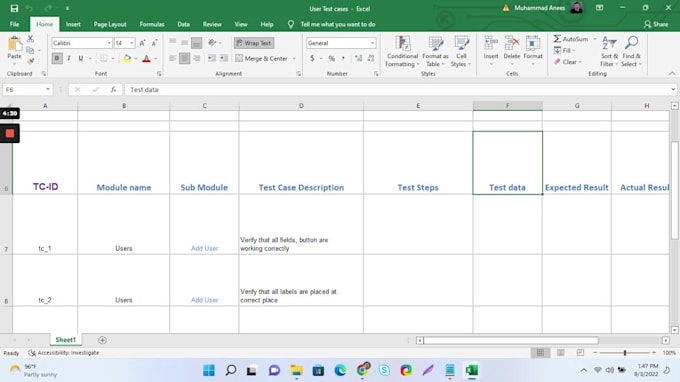Switch to the Page Layout tab
Viewport: 680px width, 382px height.
[110, 24]
